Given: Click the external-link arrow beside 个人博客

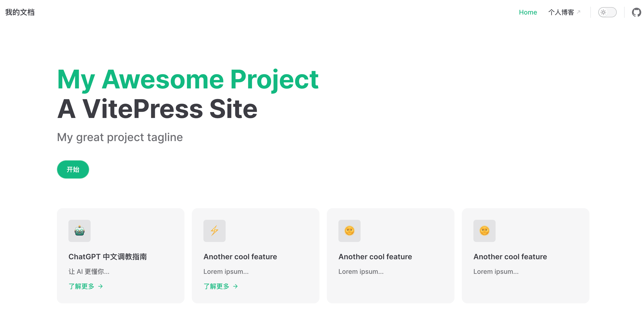Looking at the screenshot, I should (x=579, y=12).
